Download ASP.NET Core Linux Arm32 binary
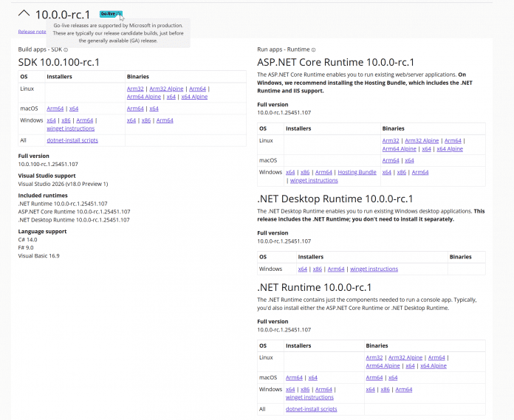 tap(391, 140)
